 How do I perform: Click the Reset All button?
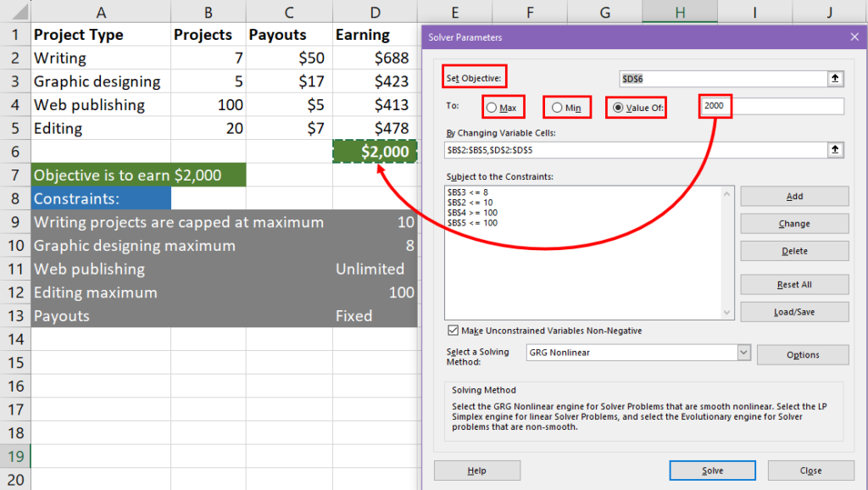794,285
